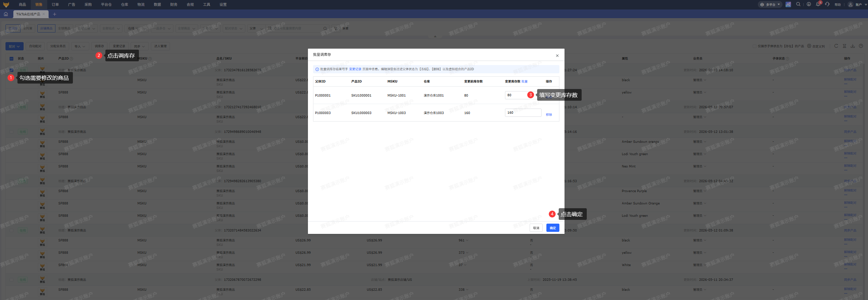The width and height of the screenshot is (868, 300).
Task: Open the 配对 dropdown button
Action: click(x=14, y=46)
